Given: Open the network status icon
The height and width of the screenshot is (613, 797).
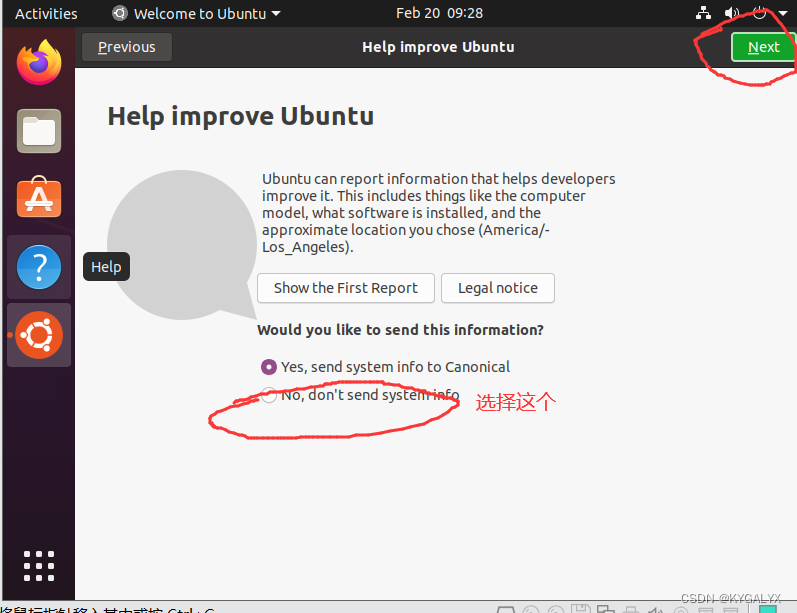Looking at the screenshot, I should coord(703,13).
